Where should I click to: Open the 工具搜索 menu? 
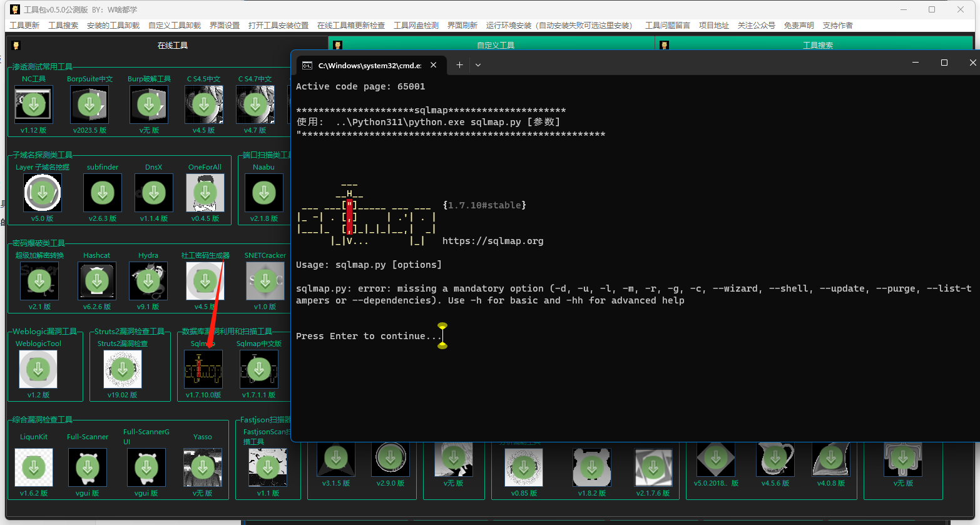pos(63,26)
